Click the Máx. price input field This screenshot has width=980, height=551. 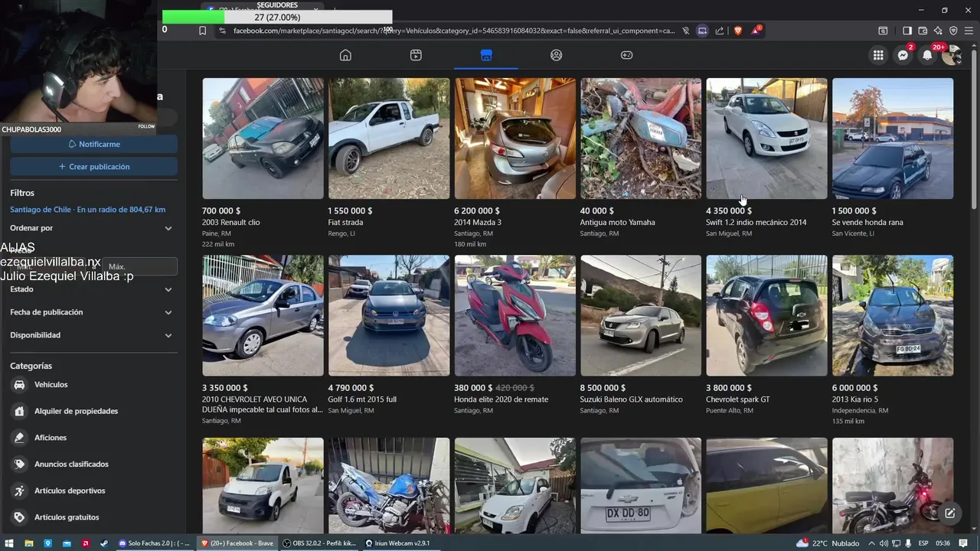tap(139, 266)
